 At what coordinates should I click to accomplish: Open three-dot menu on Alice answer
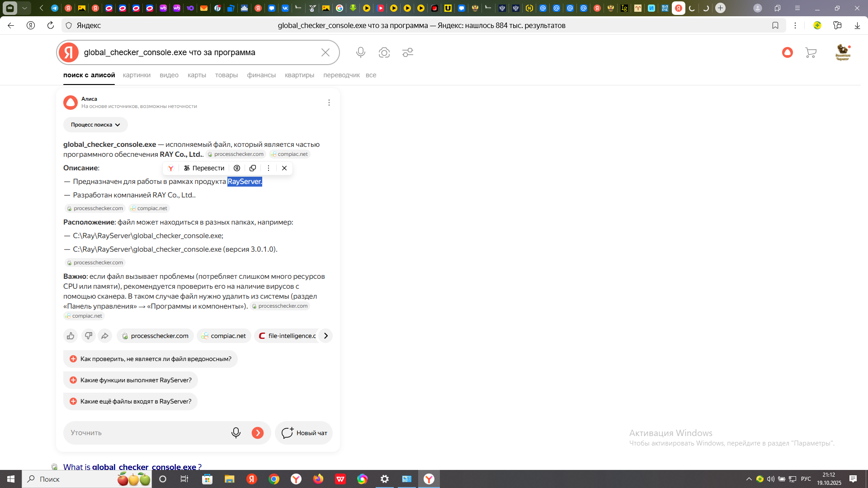point(329,103)
